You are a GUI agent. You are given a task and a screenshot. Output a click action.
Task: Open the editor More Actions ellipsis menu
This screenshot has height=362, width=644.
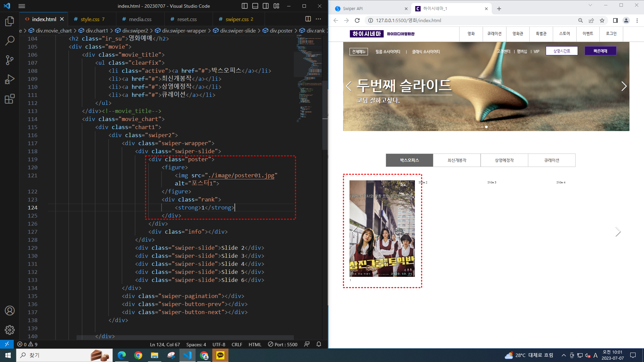pos(318,19)
